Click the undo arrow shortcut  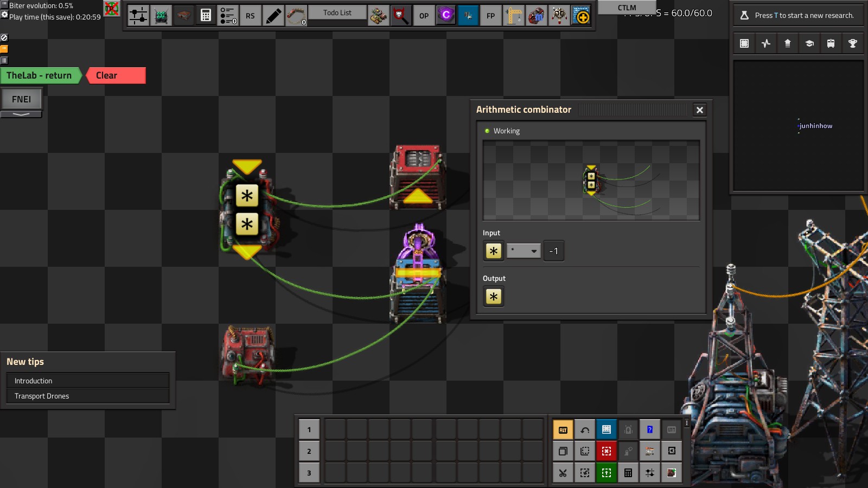point(585,430)
